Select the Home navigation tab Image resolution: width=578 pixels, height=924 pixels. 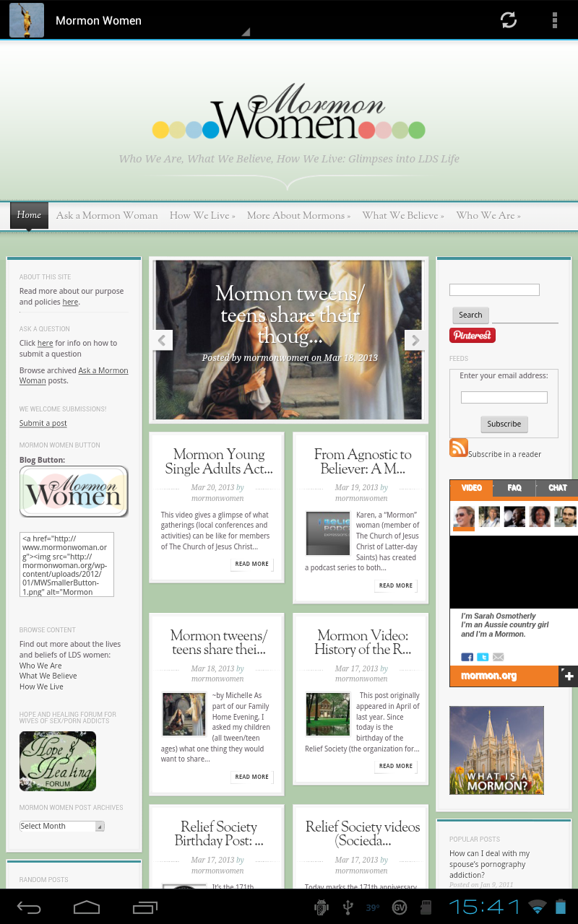click(29, 214)
